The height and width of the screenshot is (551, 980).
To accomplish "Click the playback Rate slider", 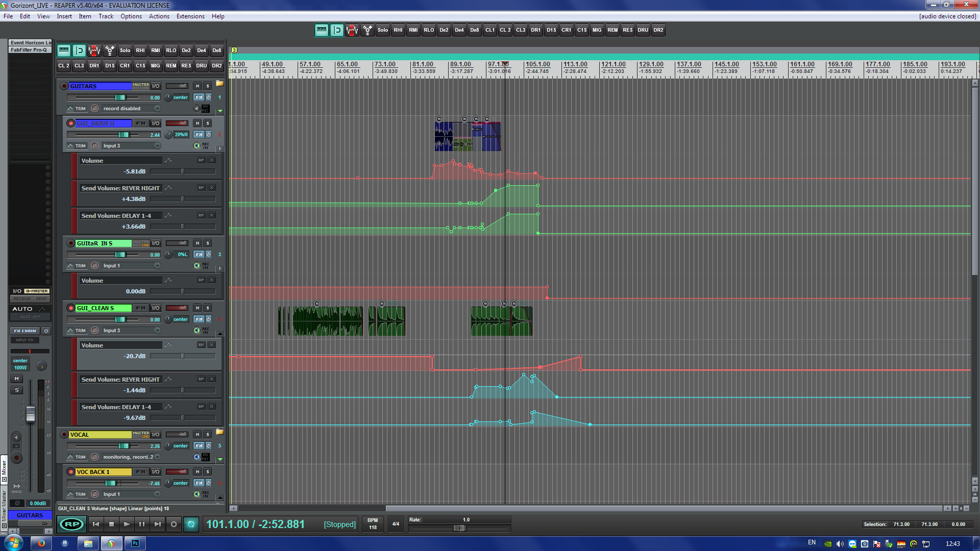I will [459, 528].
